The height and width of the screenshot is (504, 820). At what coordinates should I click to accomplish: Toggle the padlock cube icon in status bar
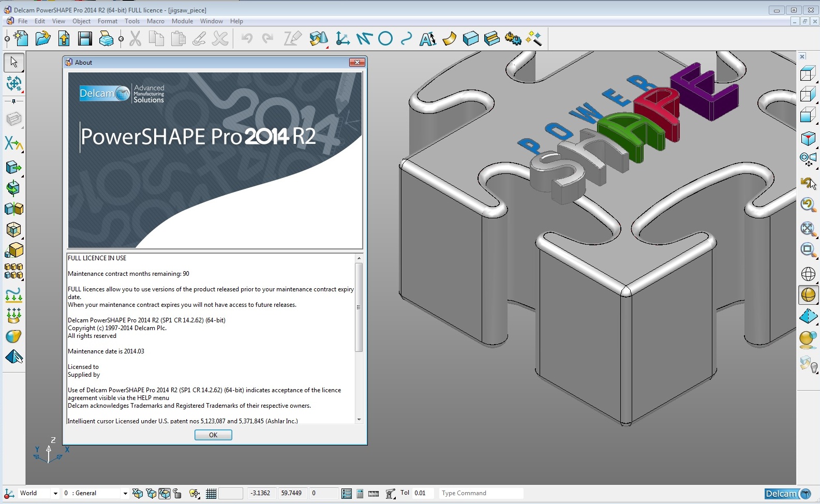coord(177,493)
